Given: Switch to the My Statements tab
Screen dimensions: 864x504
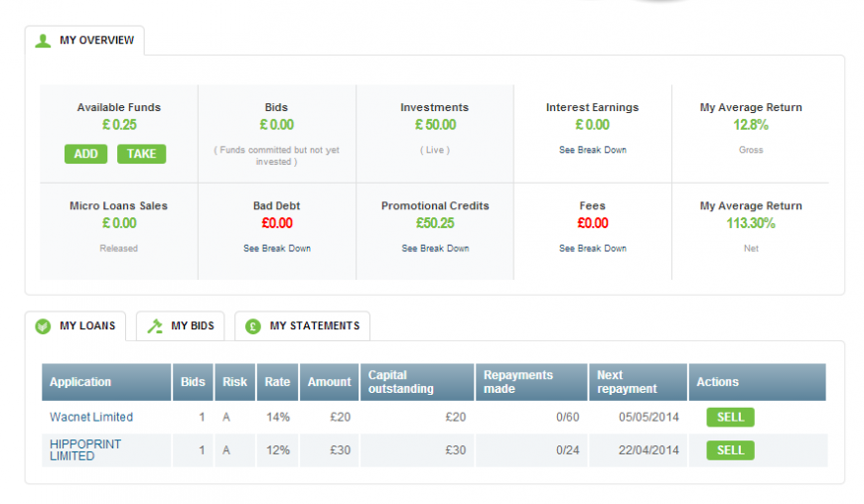Looking at the screenshot, I should click(x=303, y=325).
